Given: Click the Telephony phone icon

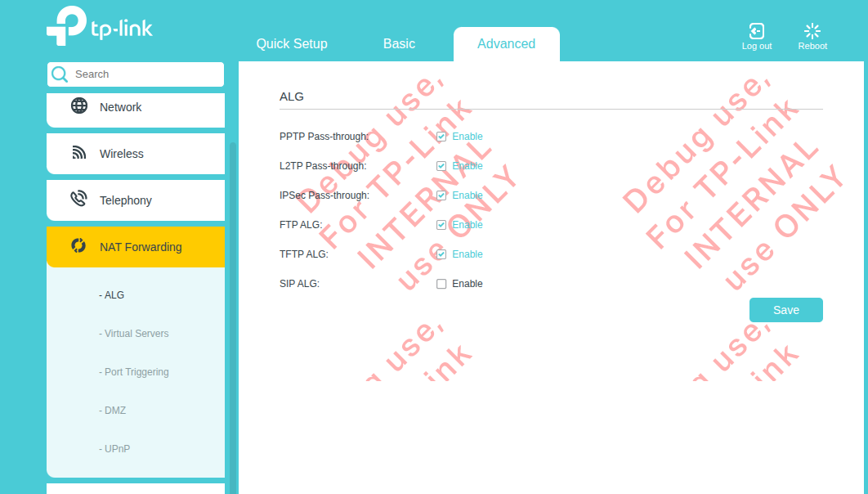Looking at the screenshot, I should (79, 200).
